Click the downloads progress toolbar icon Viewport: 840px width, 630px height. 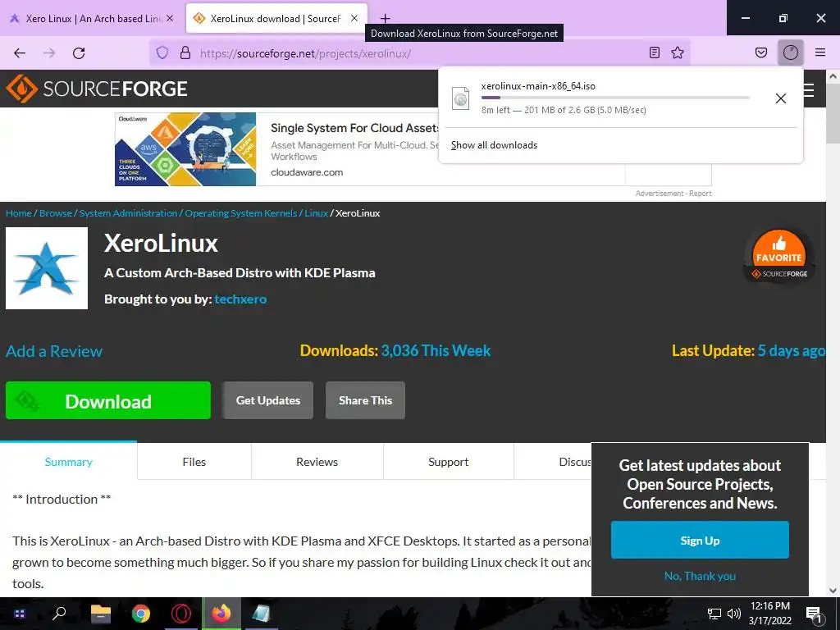tap(790, 52)
